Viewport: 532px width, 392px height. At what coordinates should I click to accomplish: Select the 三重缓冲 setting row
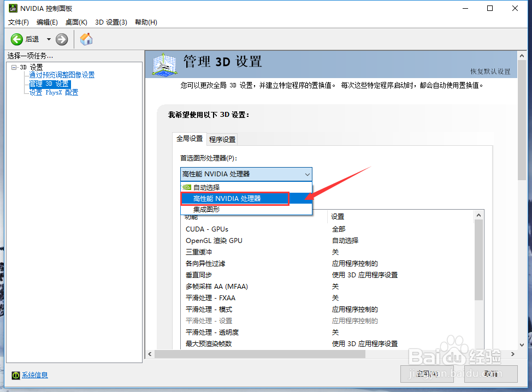click(328, 252)
